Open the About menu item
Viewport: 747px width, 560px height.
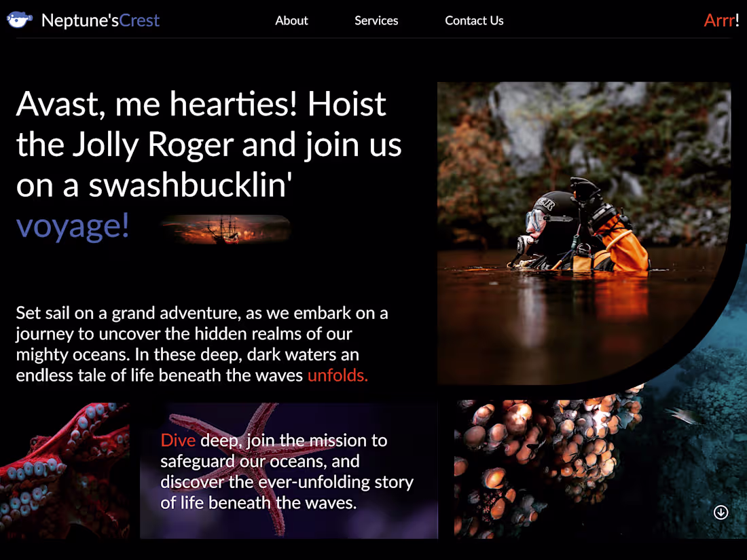(x=291, y=20)
